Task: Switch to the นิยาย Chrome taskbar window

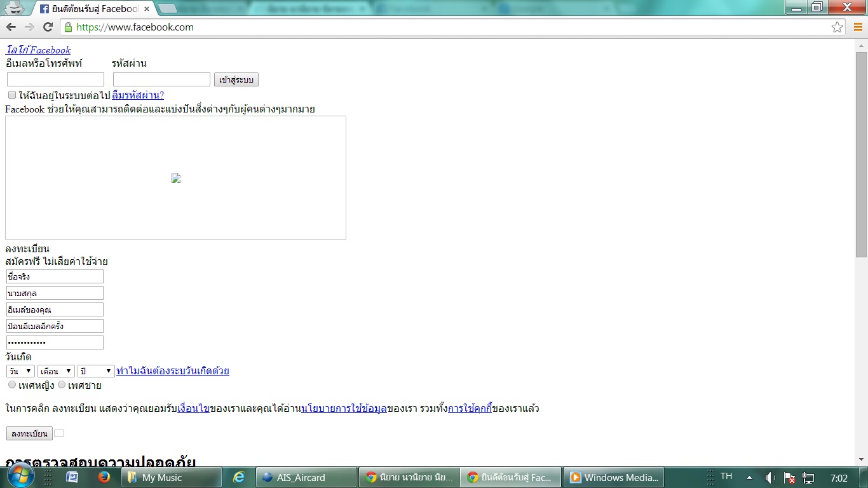Action: (x=409, y=477)
